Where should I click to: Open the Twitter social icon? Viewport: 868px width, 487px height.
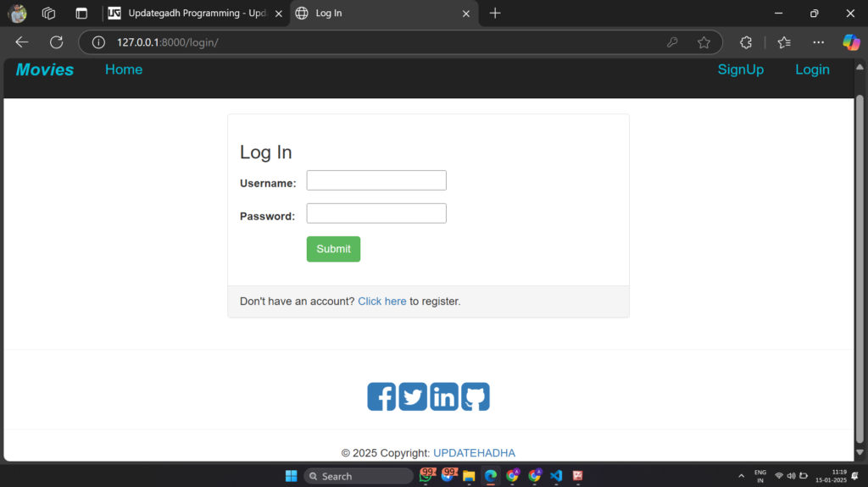coord(413,396)
